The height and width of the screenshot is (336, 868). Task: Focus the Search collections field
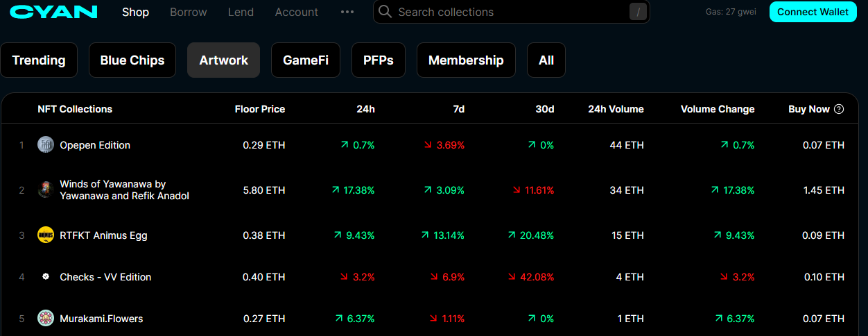pyautogui.click(x=510, y=12)
